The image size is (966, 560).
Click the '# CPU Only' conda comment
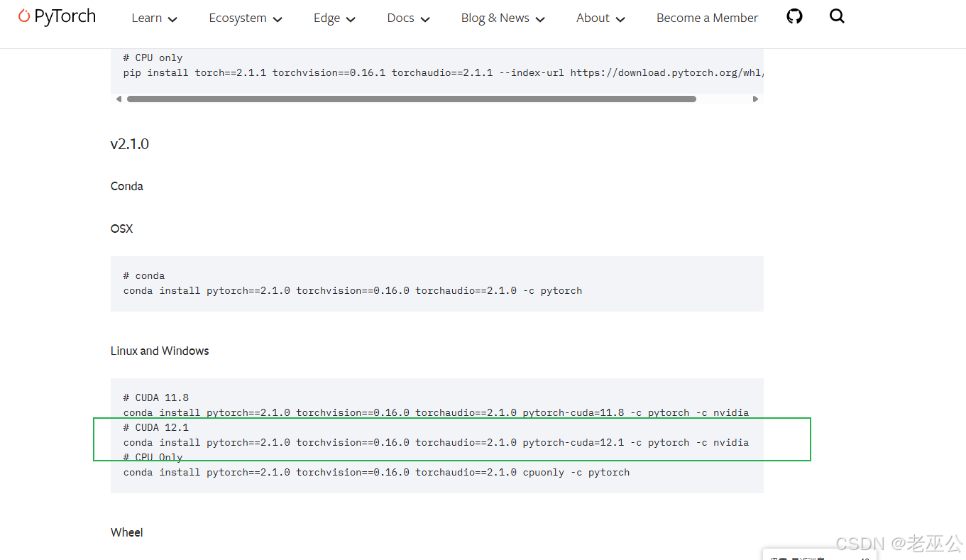153,457
